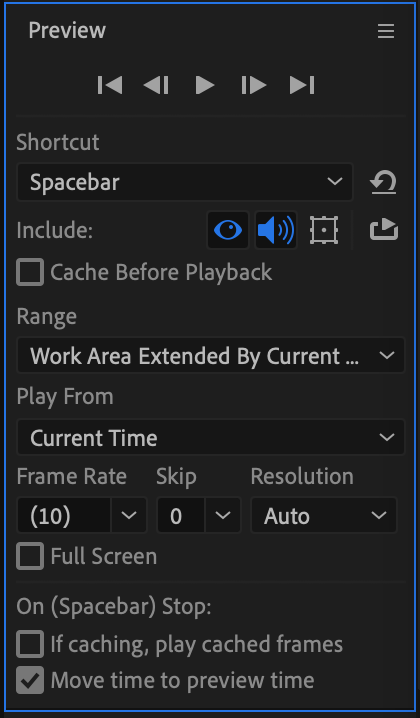
Task: Jump to the first frame
Action: click(x=110, y=85)
